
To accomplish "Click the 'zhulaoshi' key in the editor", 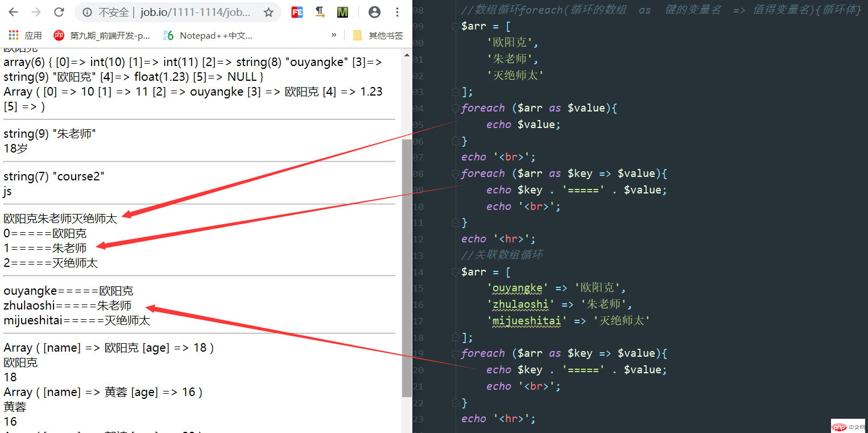I will pos(520,304).
